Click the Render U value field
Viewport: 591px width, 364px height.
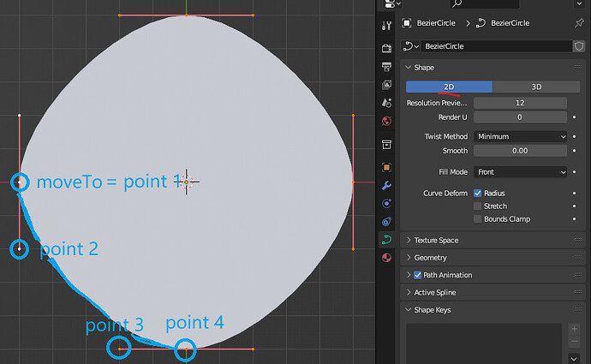(520, 117)
